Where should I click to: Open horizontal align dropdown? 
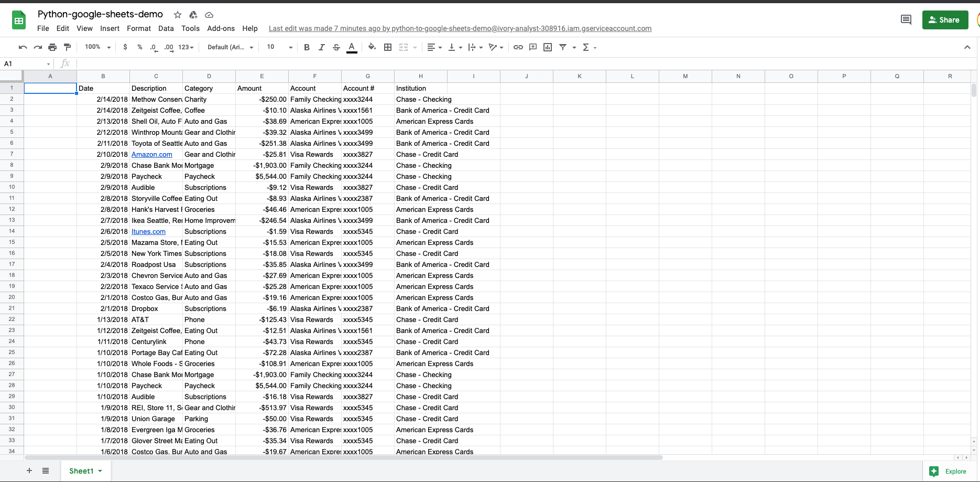coord(434,47)
